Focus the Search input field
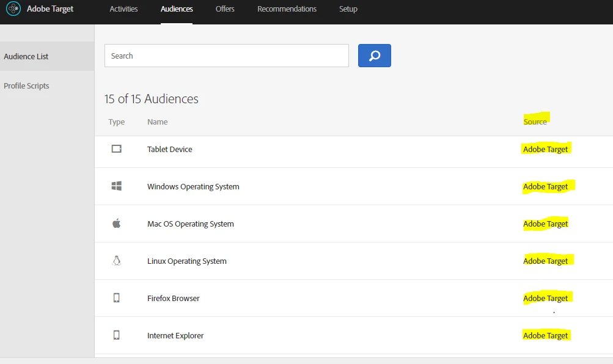This screenshot has height=364, width=613. point(226,56)
